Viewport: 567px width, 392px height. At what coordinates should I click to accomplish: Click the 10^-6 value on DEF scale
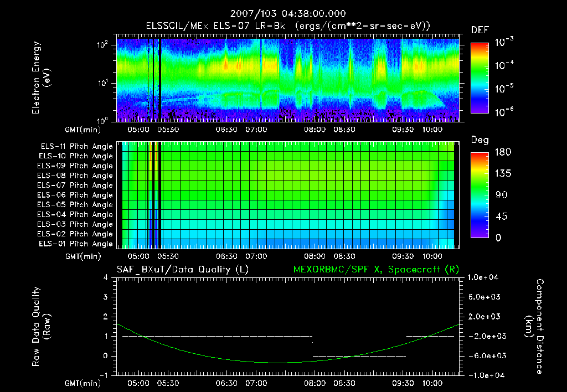point(504,112)
